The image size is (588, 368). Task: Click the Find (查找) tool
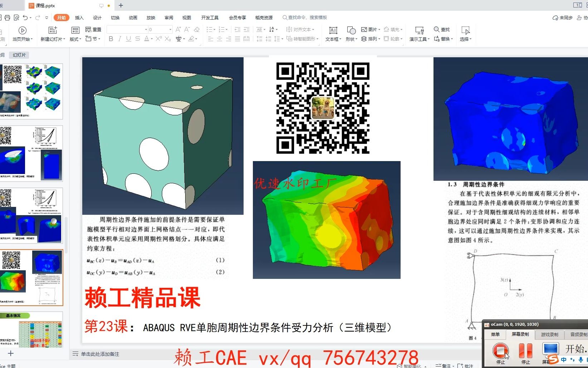click(x=442, y=29)
